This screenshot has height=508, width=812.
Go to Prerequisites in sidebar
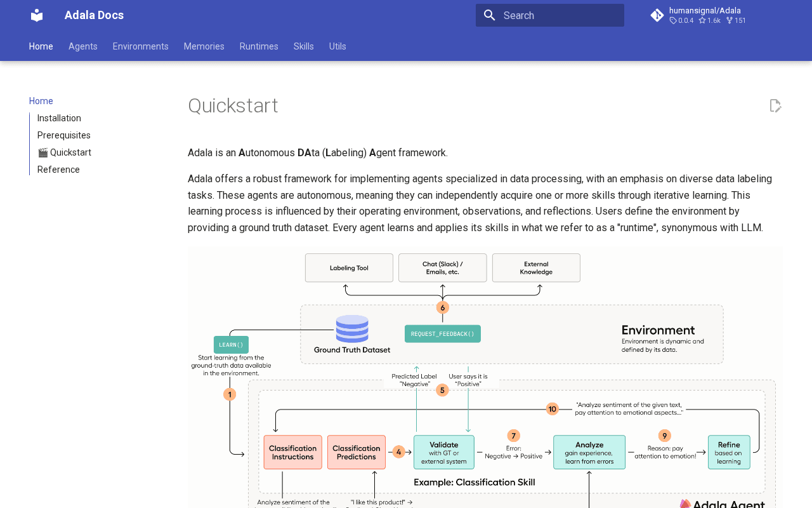(x=64, y=135)
